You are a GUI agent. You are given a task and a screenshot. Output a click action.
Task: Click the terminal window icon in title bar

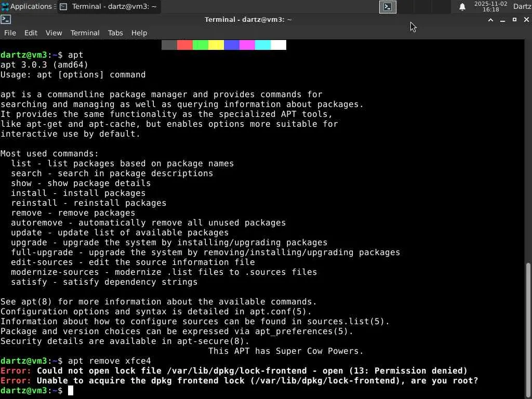point(6,19)
